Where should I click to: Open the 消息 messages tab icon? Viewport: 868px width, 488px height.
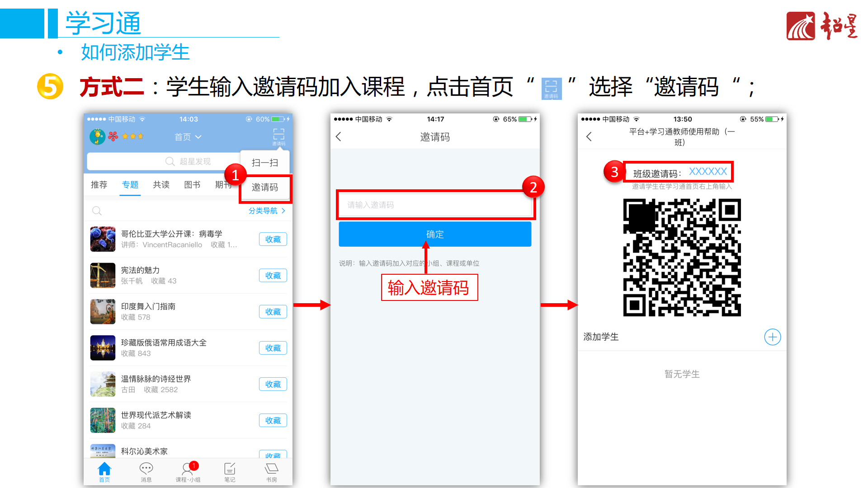[x=146, y=469]
